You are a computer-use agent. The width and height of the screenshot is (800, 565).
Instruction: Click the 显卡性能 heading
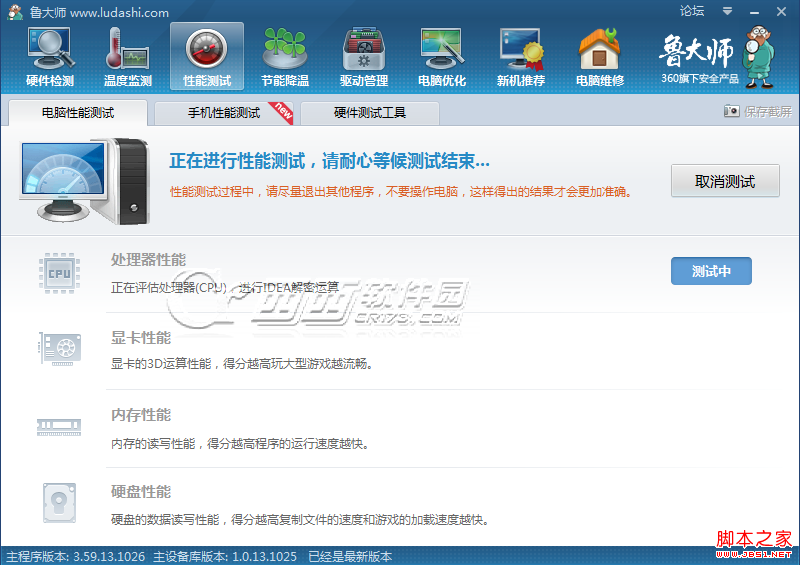pyautogui.click(x=141, y=338)
